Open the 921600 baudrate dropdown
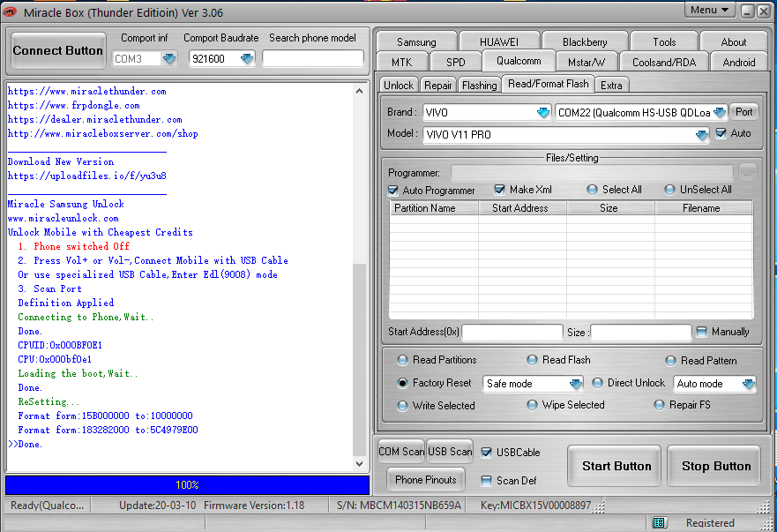Viewport: 777px width, 532px height. coord(246,58)
